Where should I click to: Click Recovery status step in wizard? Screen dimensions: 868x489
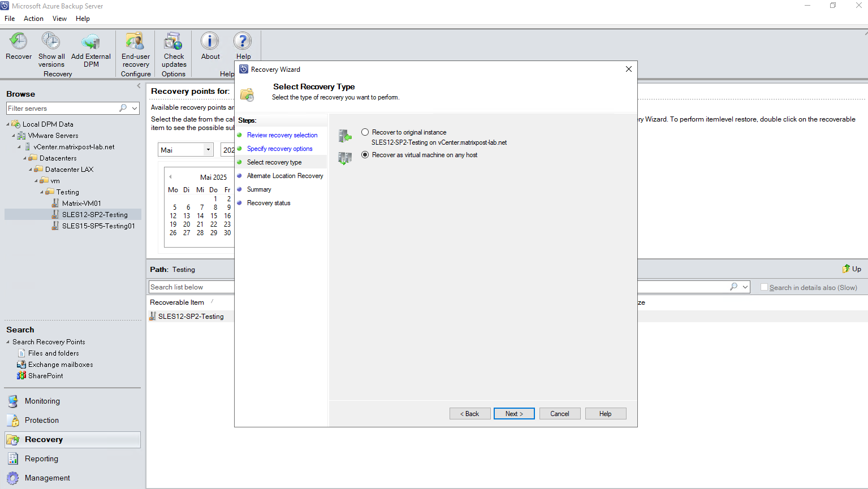[x=269, y=203]
